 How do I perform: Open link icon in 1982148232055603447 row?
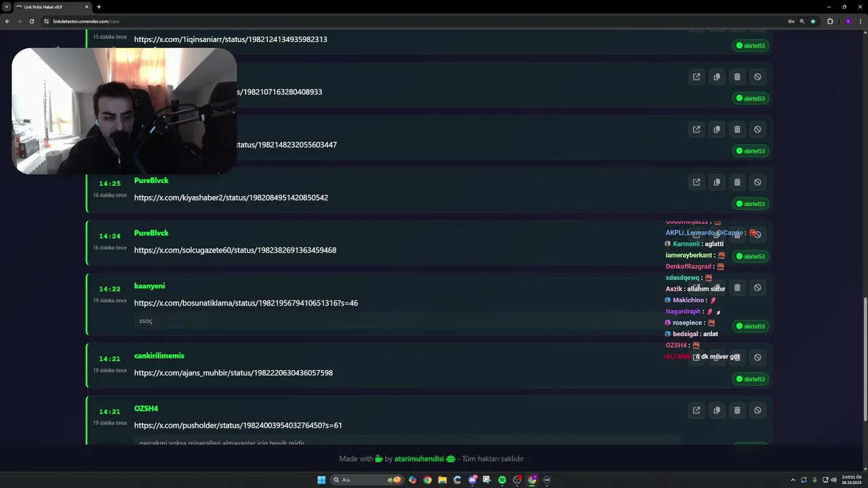pyautogui.click(x=696, y=129)
